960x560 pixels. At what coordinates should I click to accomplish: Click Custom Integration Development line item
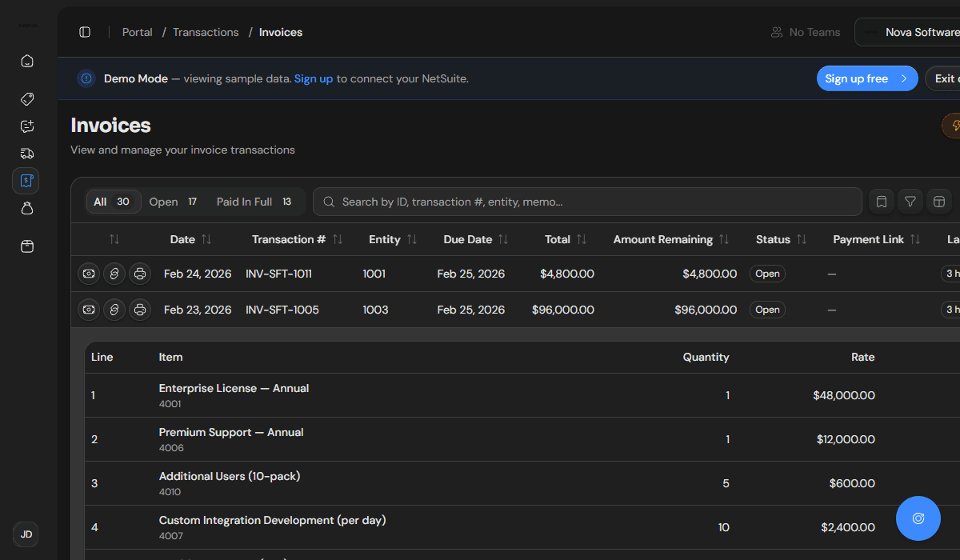coord(272,520)
